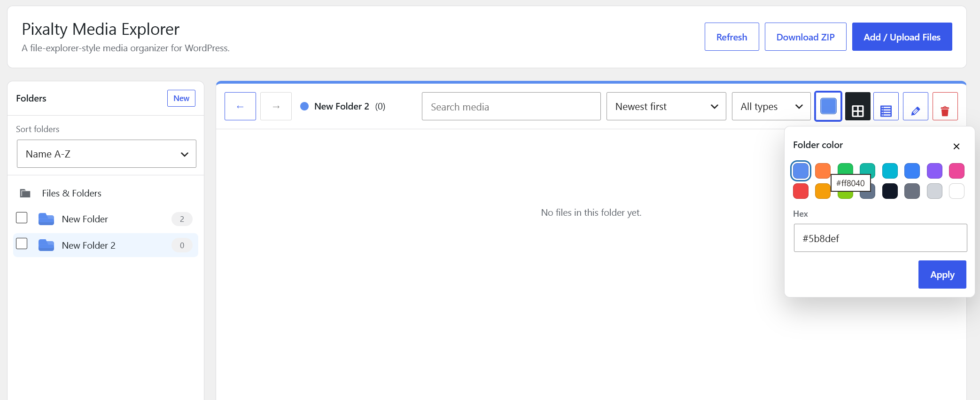
Task: Click the Files & Folders root folder icon
Action: [x=25, y=193]
